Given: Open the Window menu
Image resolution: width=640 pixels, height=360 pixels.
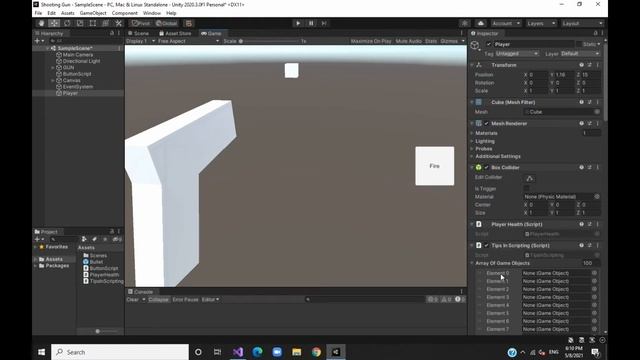Looking at the screenshot, I should (x=152, y=13).
